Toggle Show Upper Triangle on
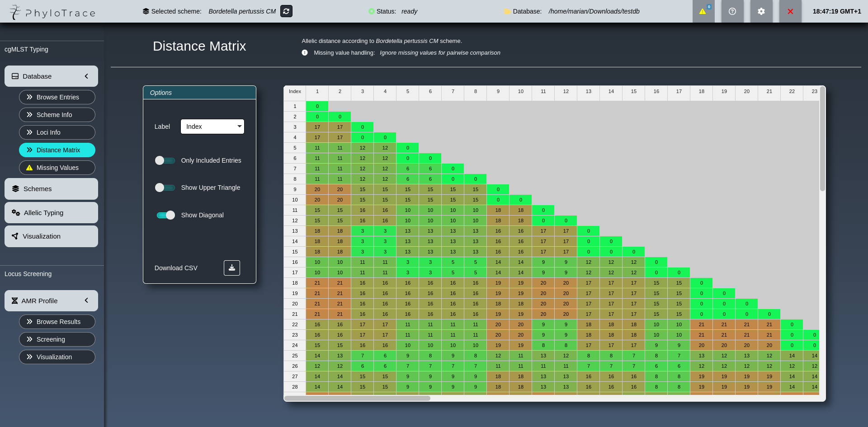868x427 pixels. point(165,188)
